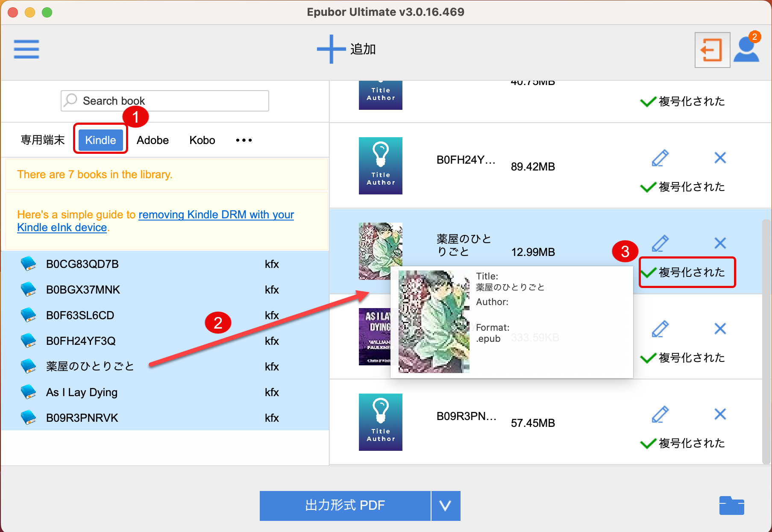
Task: Edit metadata for B0FH24Y… book
Action: [660, 158]
